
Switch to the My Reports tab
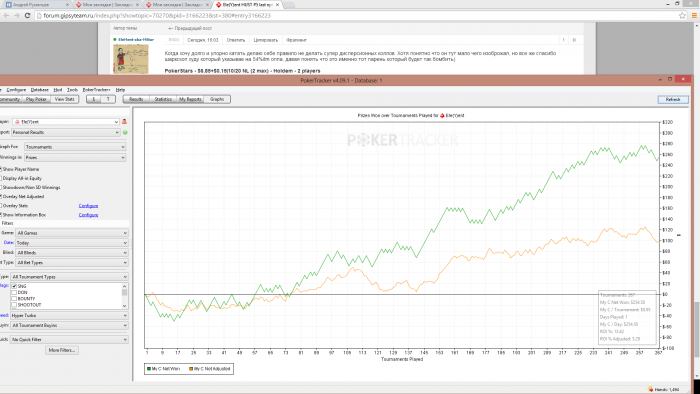(x=190, y=100)
